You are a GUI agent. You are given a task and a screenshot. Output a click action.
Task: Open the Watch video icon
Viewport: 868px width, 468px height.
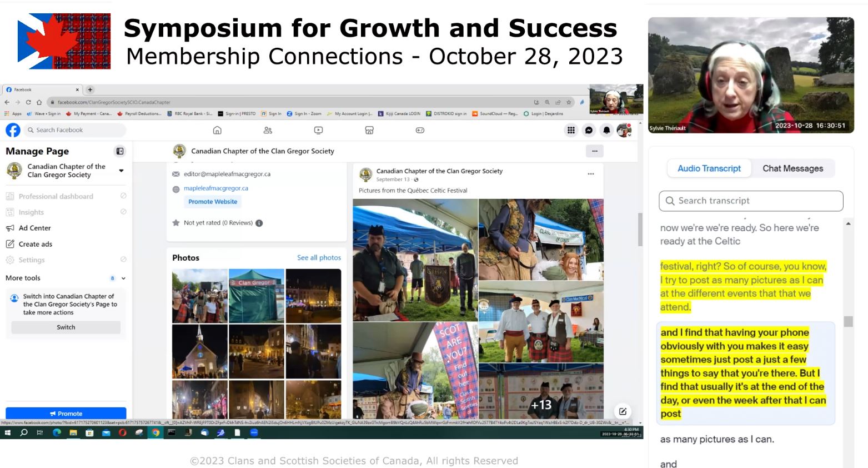point(318,130)
